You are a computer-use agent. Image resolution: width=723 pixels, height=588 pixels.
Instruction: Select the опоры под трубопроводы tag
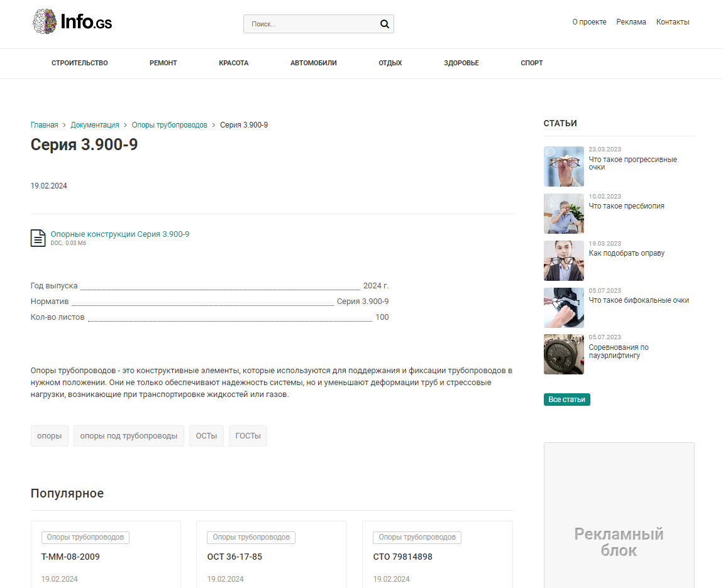coord(129,436)
